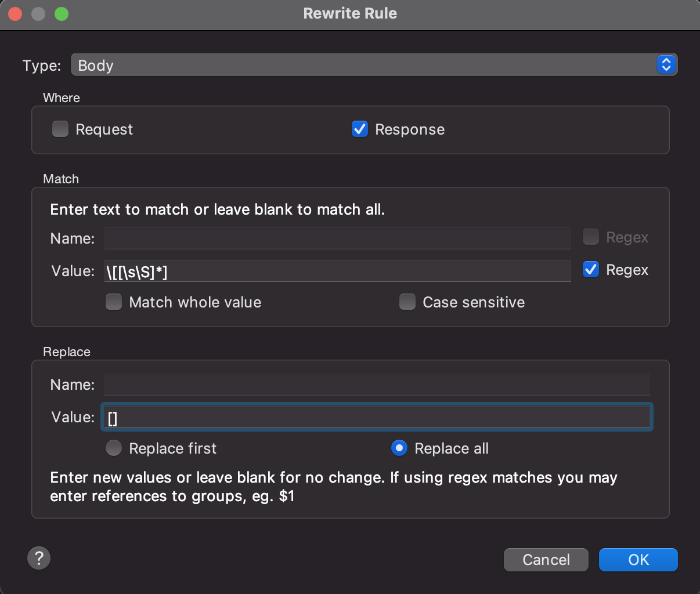Click the 'Enter text to match' instruction text
This screenshot has width=700, height=594.
(218, 209)
